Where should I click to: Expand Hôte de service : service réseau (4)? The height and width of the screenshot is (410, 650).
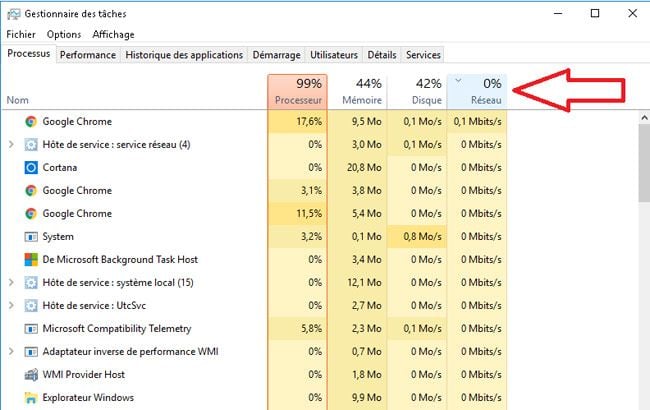(11, 144)
